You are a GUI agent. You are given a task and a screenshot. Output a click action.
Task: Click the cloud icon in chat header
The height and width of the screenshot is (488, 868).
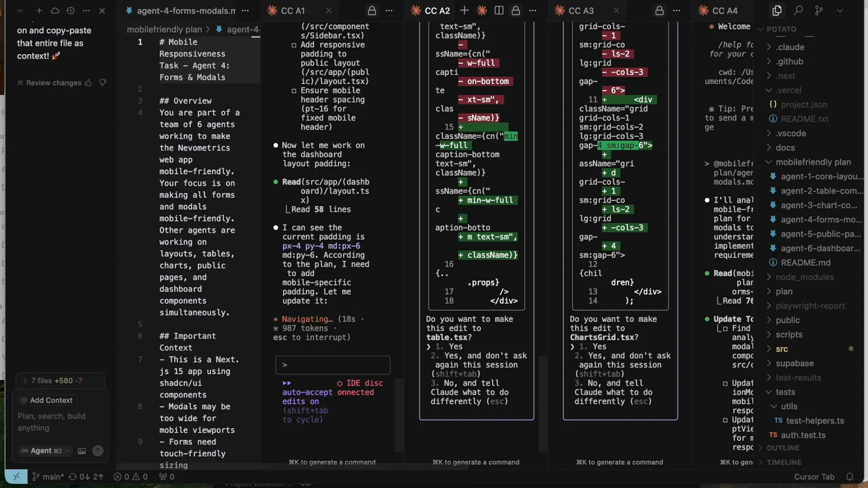[55, 11]
